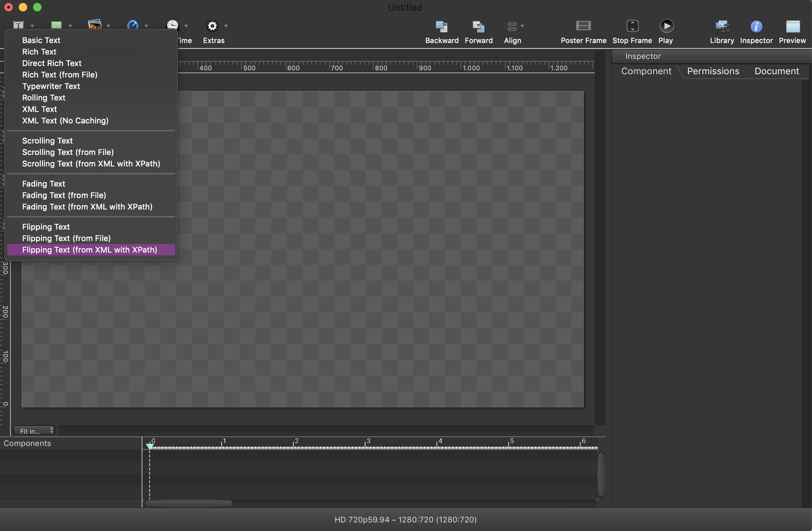Viewport: 812px width, 531px height.
Task: Choose Rolling Text menu item
Action: tap(91, 98)
